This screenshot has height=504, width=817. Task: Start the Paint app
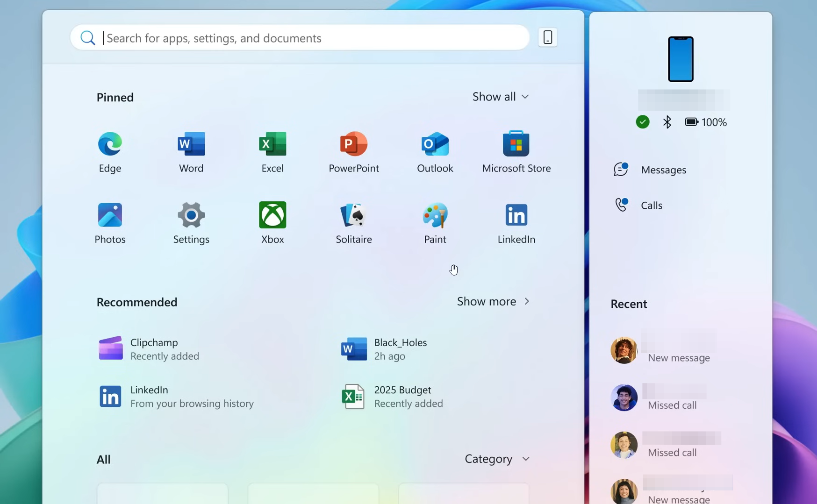(435, 223)
